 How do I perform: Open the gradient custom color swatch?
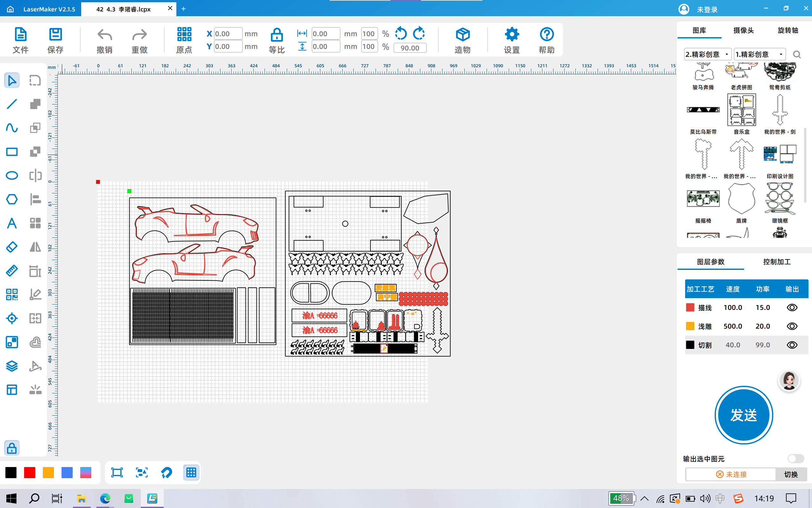click(x=86, y=473)
